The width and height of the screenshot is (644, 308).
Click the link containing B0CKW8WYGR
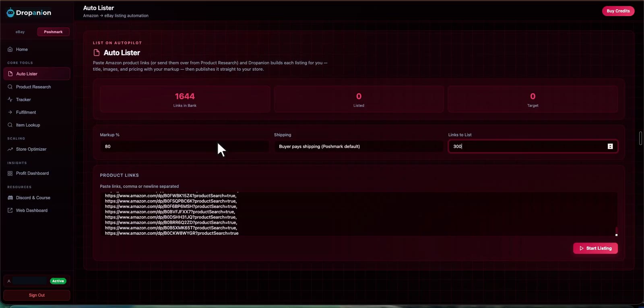[x=172, y=233]
